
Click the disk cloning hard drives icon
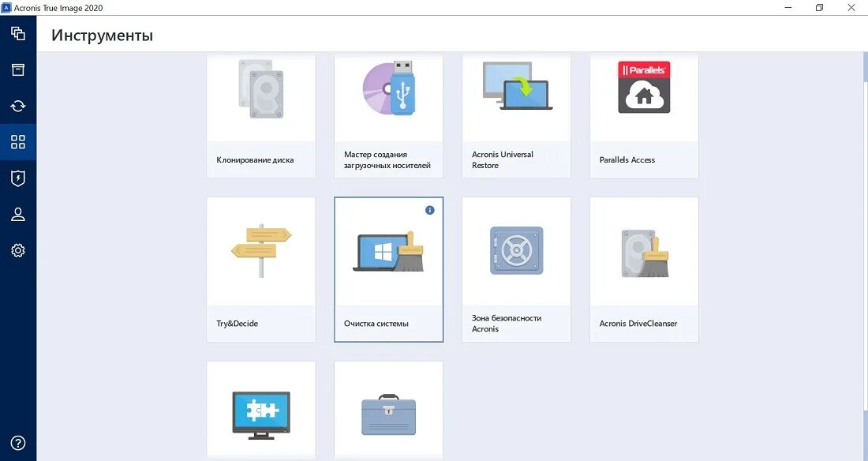[x=260, y=88]
